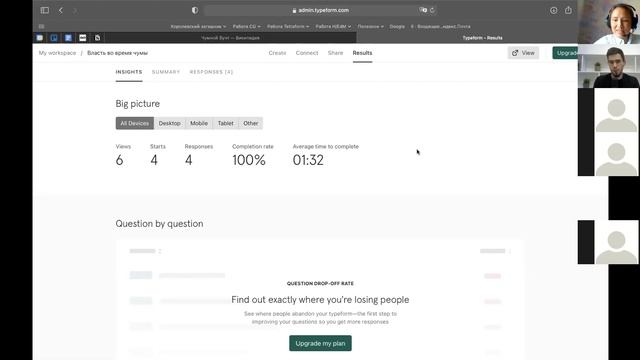Image resolution: width=640 pixels, height=360 pixels.
Task: Click the View button
Action: point(523,53)
